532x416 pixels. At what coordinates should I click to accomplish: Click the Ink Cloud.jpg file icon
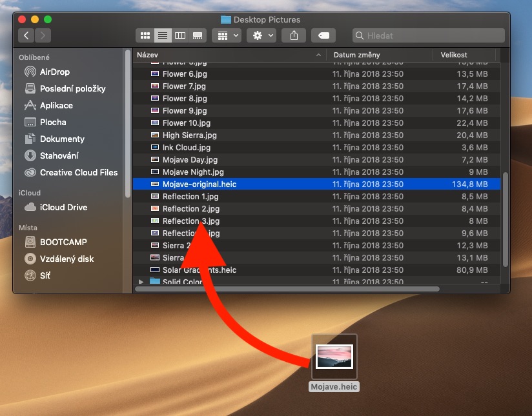tap(155, 147)
